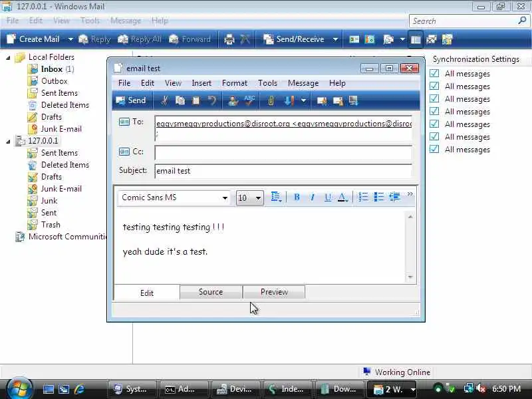
Task: Click the Contacts icon in main toolbar
Action: (x=354, y=39)
